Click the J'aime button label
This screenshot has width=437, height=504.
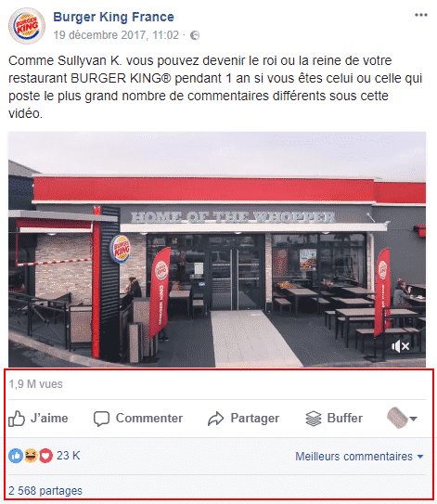49,419
